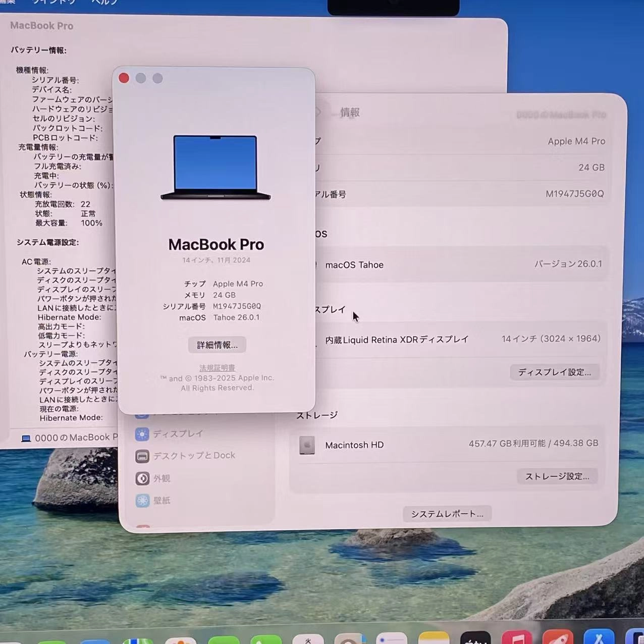Click the 高出力モード: line
644x644 pixels.
tap(61, 327)
